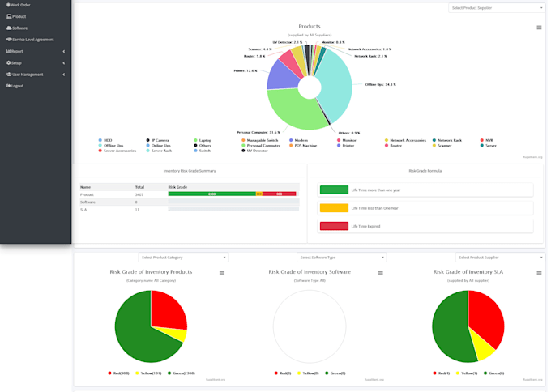Toggle Red(908) legend item
The image size is (551, 392).
point(119,373)
